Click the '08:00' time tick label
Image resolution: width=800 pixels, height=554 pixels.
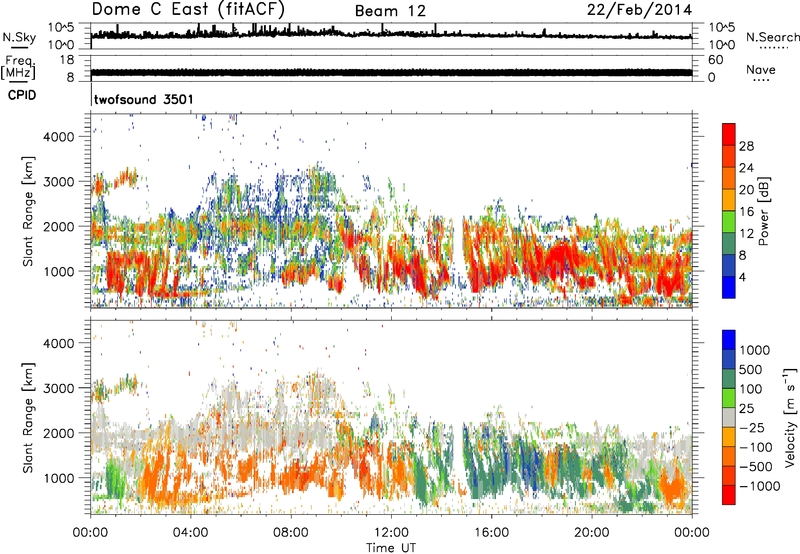(291, 532)
